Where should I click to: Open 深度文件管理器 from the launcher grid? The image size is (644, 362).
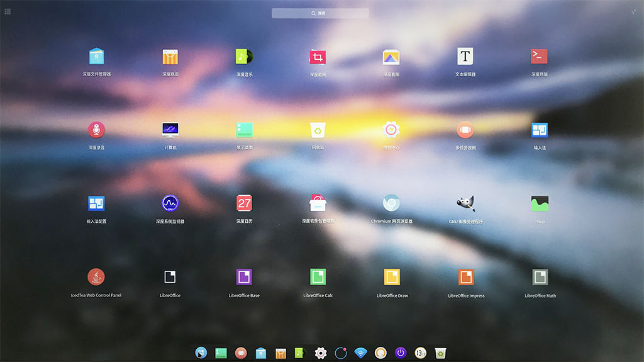pyautogui.click(x=96, y=57)
